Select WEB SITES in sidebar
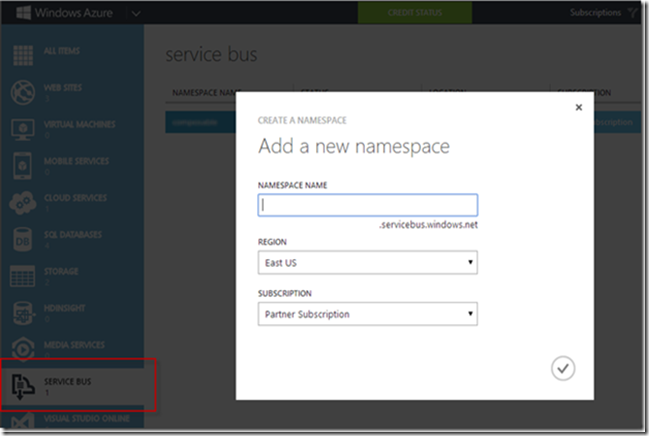The width and height of the screenshot is (649, 436). click(63, 87)
